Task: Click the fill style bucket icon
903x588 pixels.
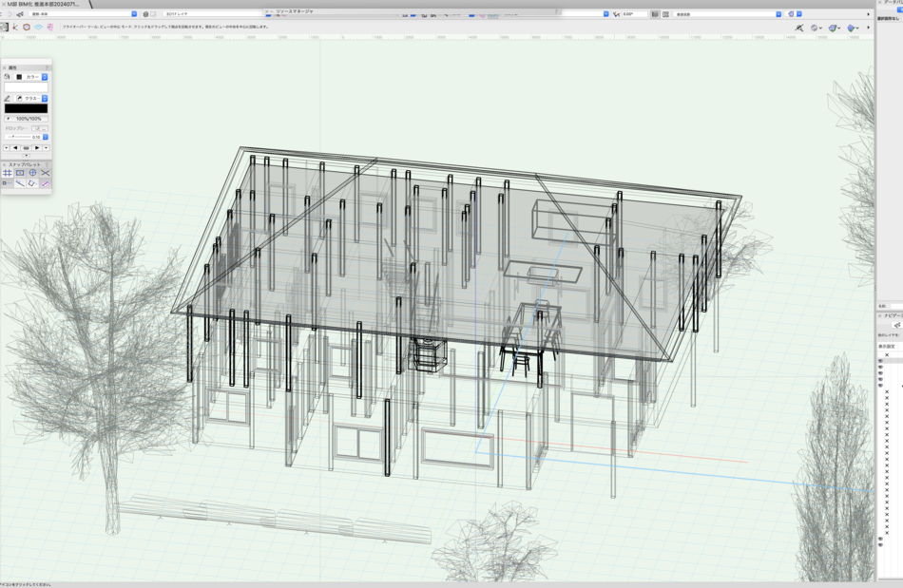Action: point(8,77)
